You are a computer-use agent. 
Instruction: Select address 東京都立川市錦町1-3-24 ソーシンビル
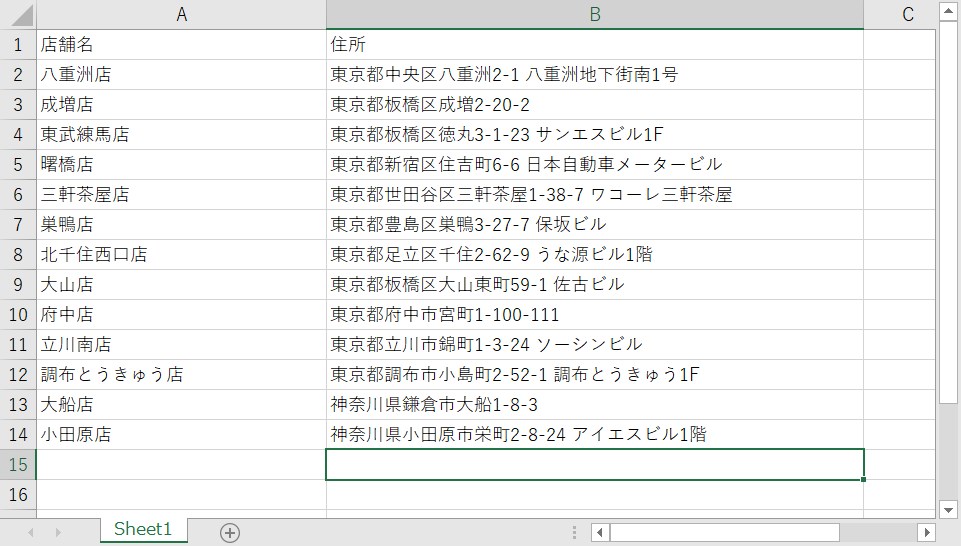[594, 345]
